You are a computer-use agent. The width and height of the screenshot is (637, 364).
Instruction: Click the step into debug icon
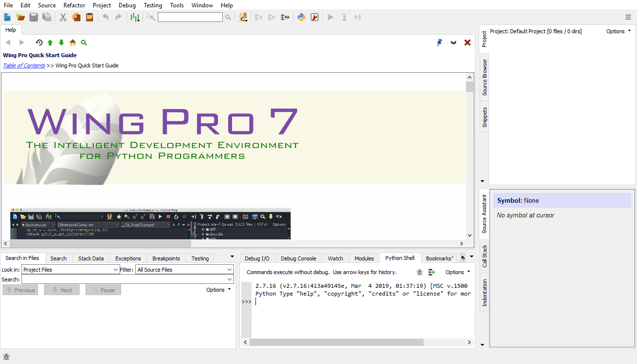click(344, 17)
